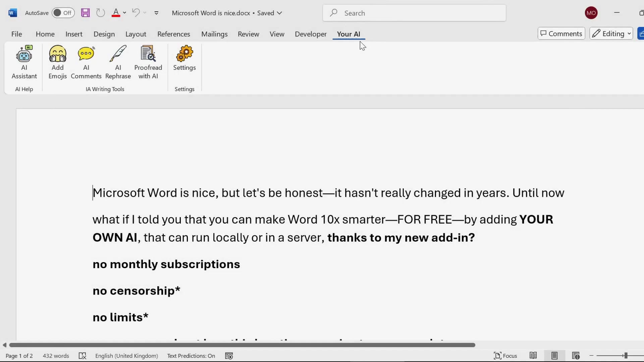The height and width of the screenshot is (362, 644).
Task: Save the document with the floppy icon
Action: click(x=86, y=13)
